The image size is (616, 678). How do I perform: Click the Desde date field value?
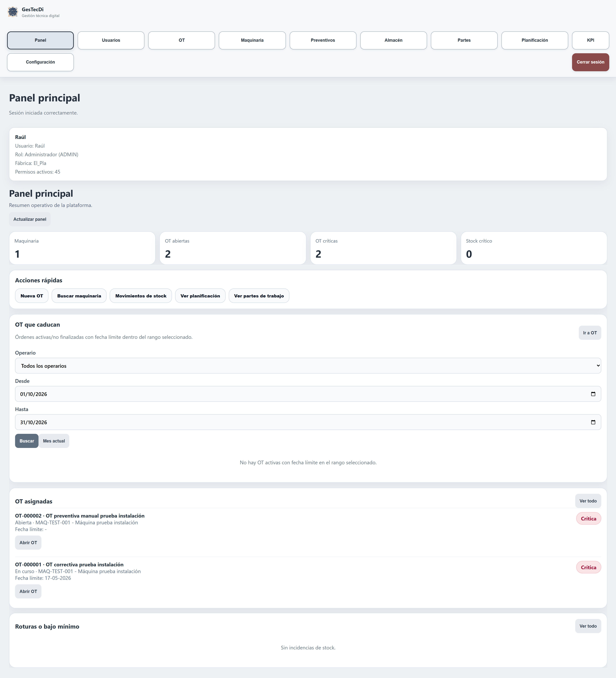point(34,394)
